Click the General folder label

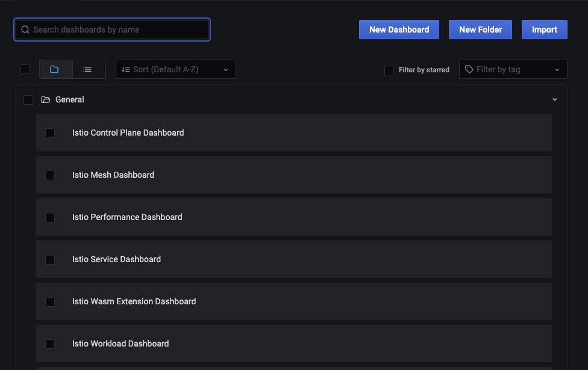coord(70,99)
